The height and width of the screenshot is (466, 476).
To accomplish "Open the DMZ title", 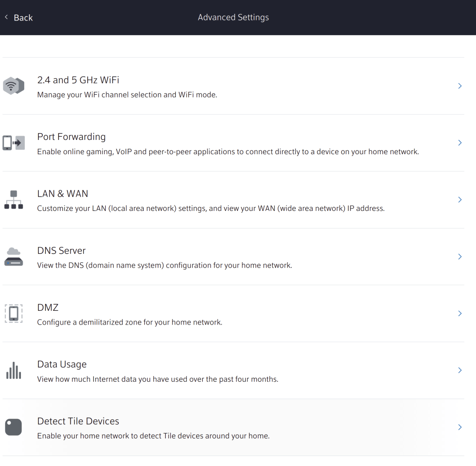I will [48, 307].
